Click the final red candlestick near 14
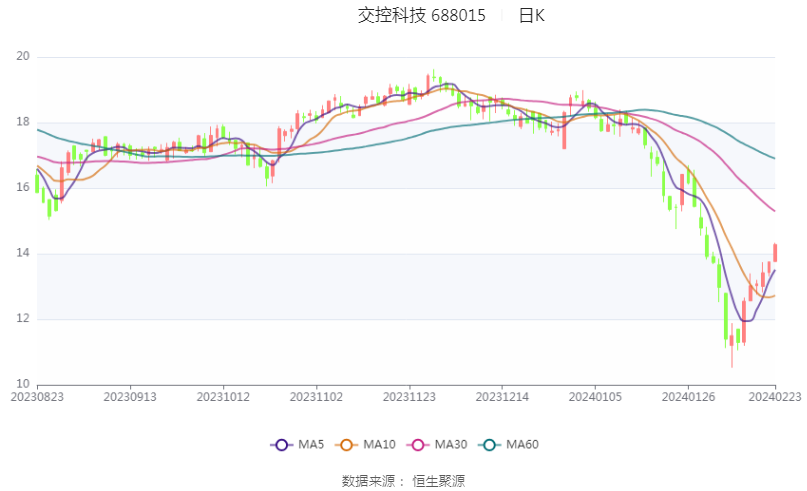 [775, 253]
